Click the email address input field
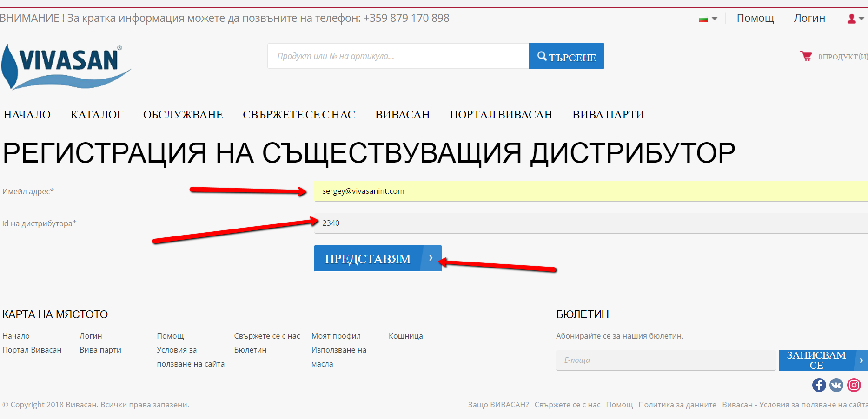 coord(591,191)
